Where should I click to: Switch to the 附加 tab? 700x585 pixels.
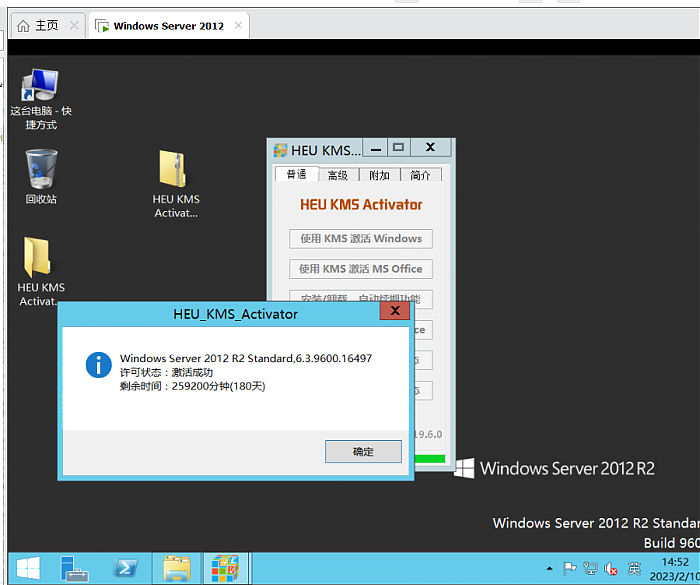379,175
